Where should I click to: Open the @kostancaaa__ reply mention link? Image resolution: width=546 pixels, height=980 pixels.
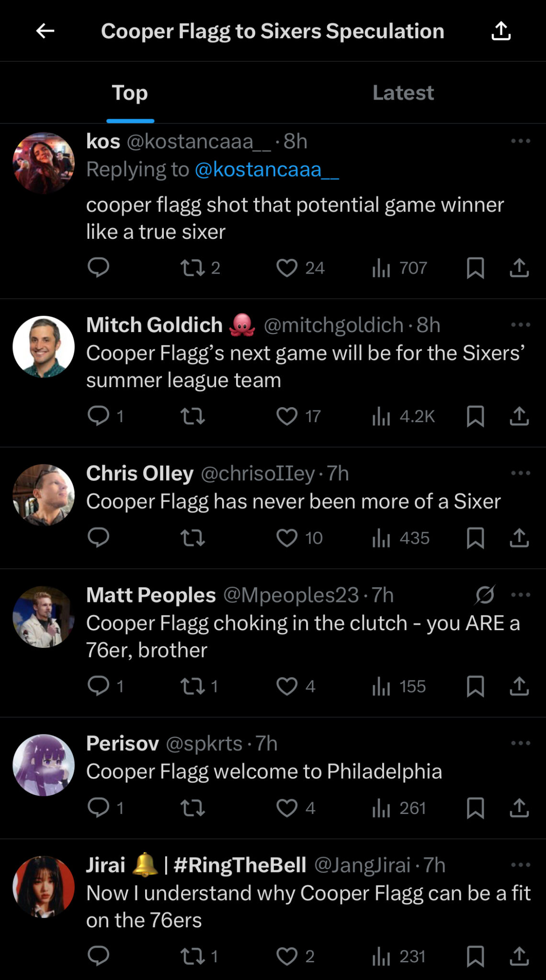267,169
